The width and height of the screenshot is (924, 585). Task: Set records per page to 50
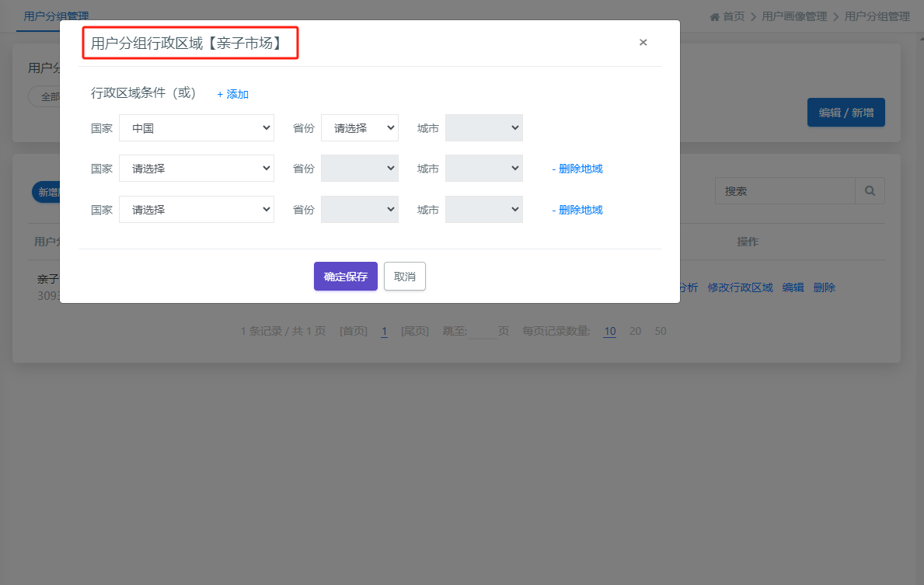tap(661, 331)
